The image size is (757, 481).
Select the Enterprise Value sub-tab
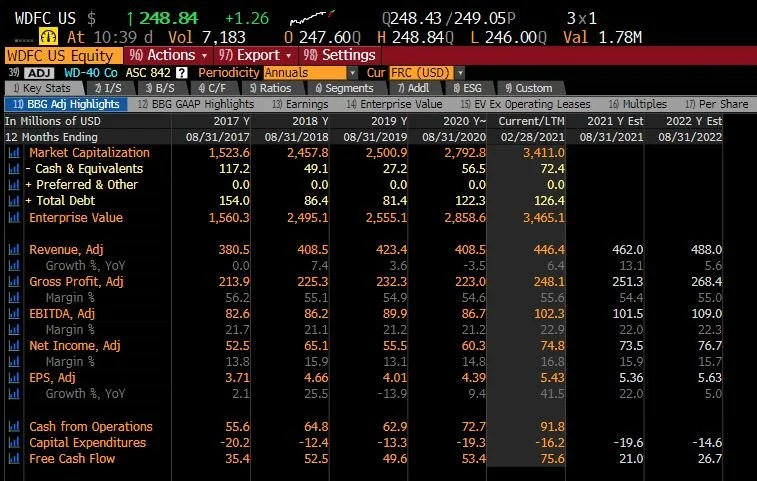click(394, 104)
